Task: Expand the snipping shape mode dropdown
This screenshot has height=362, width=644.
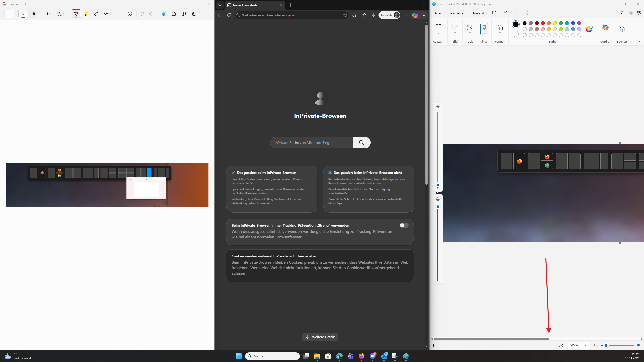Action: point(47,14)
